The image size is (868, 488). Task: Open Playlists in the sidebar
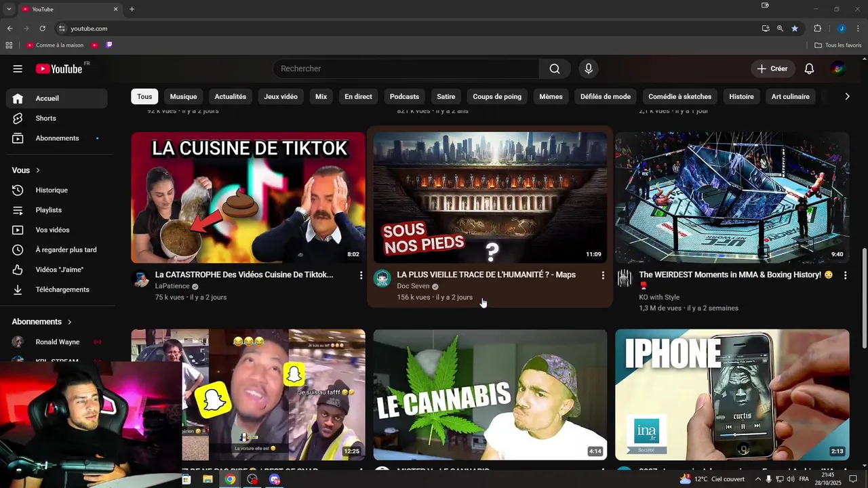(x=57, y=210)
